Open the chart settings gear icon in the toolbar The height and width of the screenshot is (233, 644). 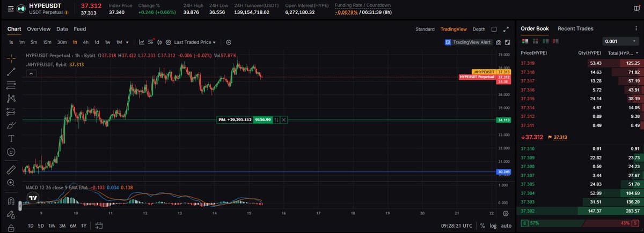click(x=169, y=42)
